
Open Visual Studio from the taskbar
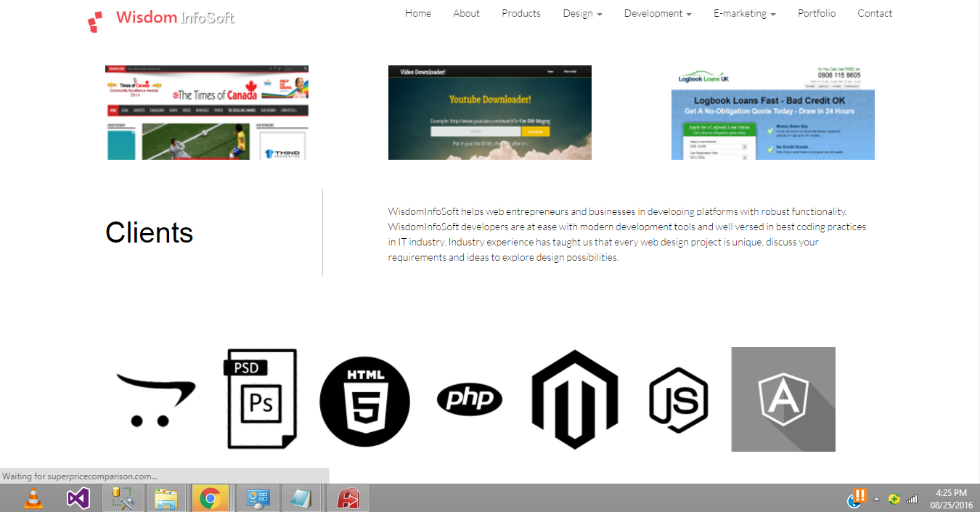(78, 498)
